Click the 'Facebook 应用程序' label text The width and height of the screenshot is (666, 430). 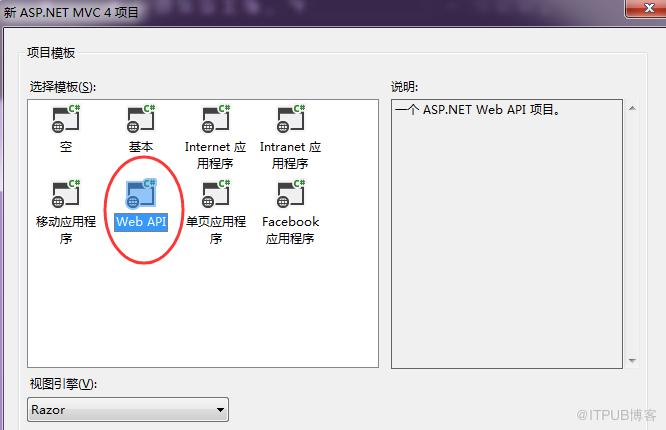pyautogui.click(x=291, y=230)
